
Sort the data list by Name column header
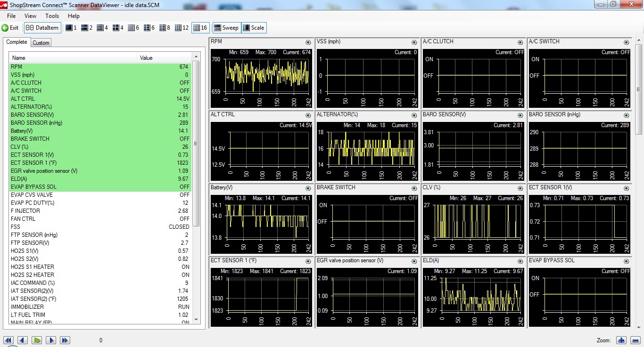pos(73,58)
